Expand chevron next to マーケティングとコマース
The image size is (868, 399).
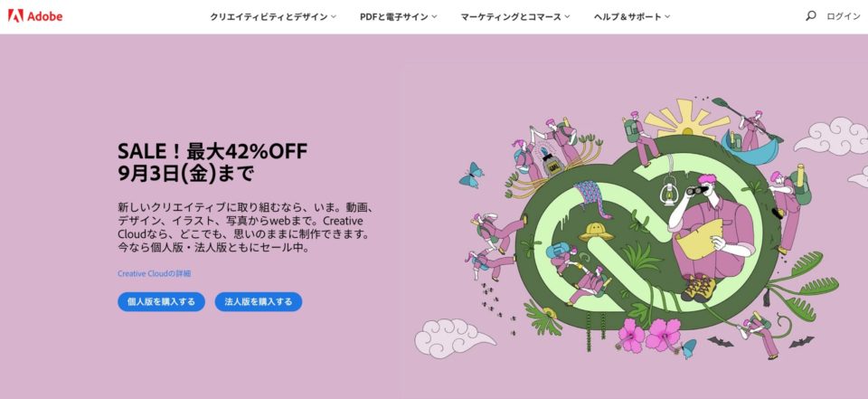point(567,16)
